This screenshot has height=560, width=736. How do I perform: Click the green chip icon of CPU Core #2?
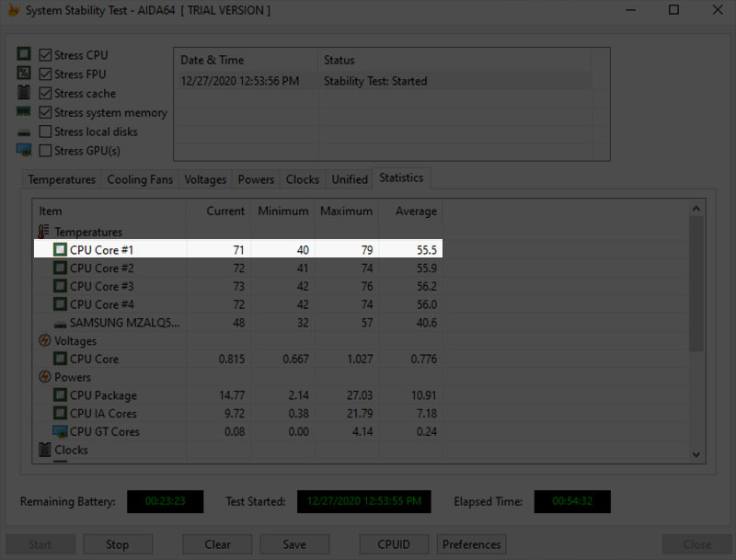pyautogui.click(x=60, y=268)
